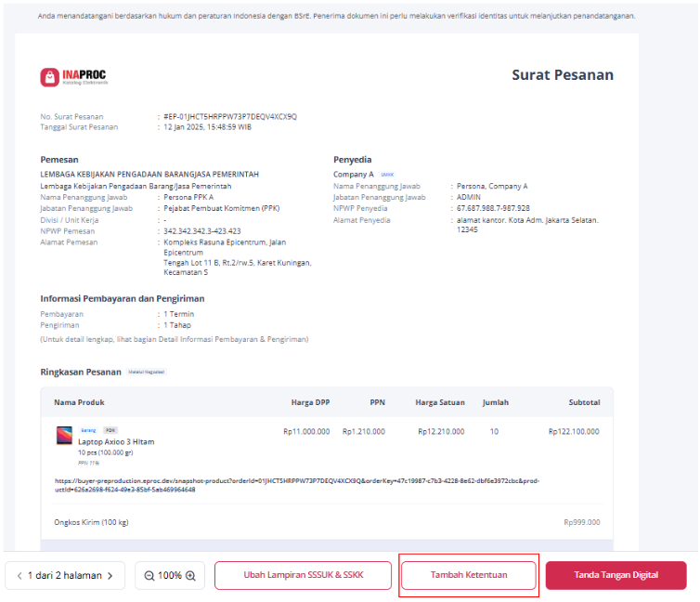Click Rp11.000.000 Harga DPP cell

[x=306, y=432]
